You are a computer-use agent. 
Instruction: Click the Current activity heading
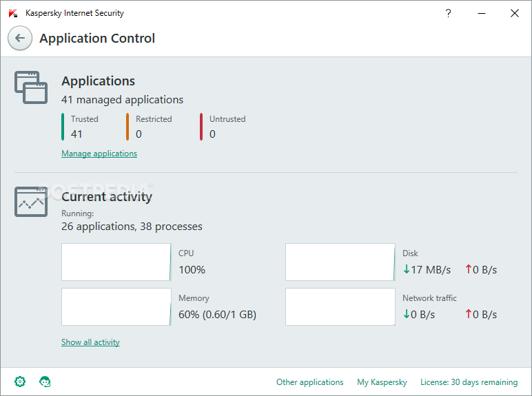pyautogui.click(x=107, y=197)
